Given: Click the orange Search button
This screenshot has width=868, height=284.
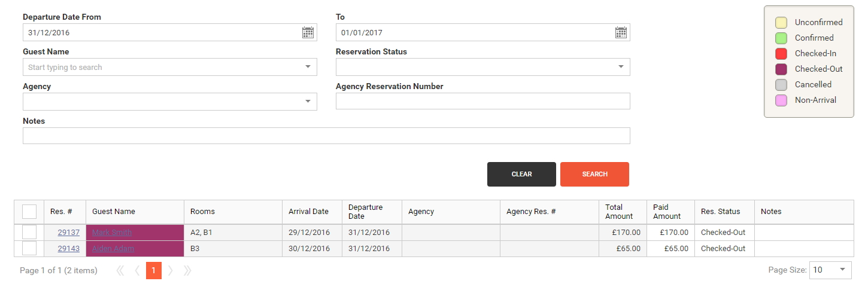Looking at the screenshot, I should (x=594, y=174).
